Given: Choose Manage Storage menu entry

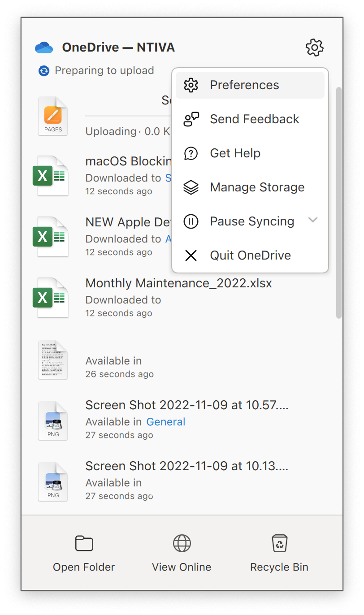Looking at the screenshot, I should coord(250,187).
